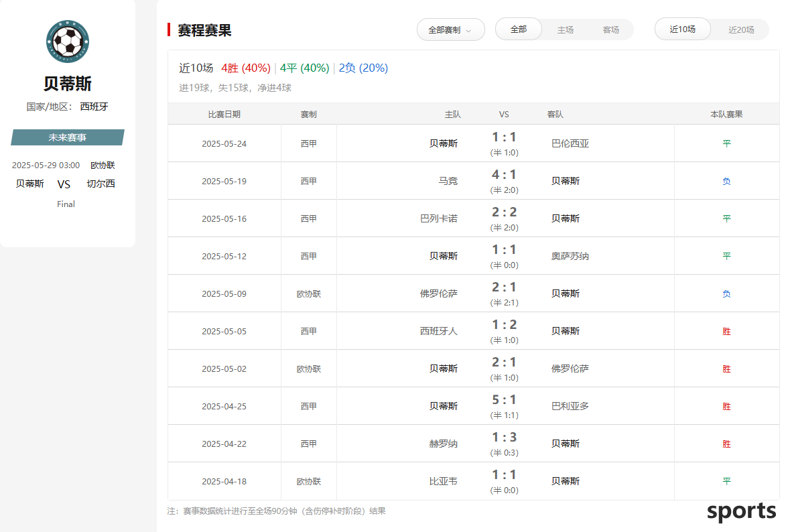
Task: Click date cell 2025-05-24
Action: [x=224, y=143]
